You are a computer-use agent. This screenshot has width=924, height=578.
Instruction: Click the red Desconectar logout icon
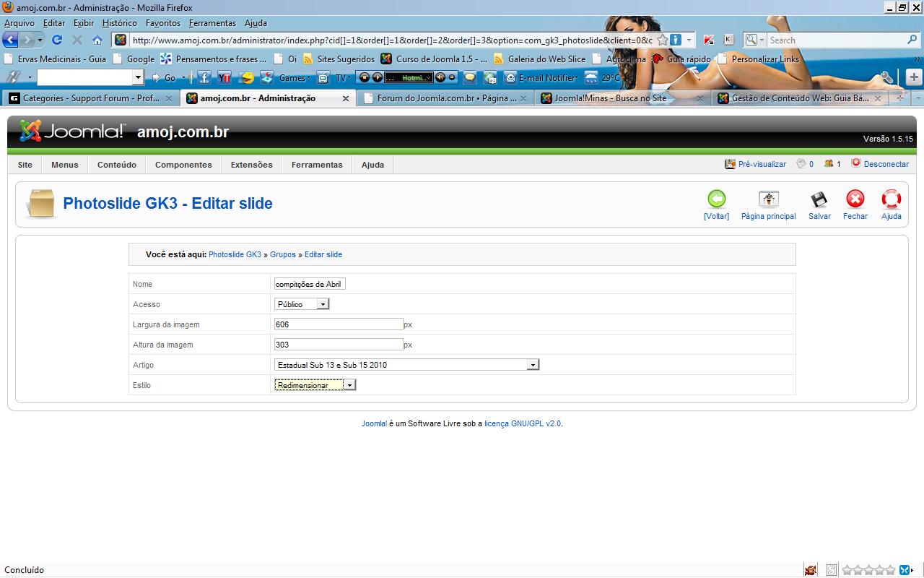pyautogui.click(x=856, y=163)
